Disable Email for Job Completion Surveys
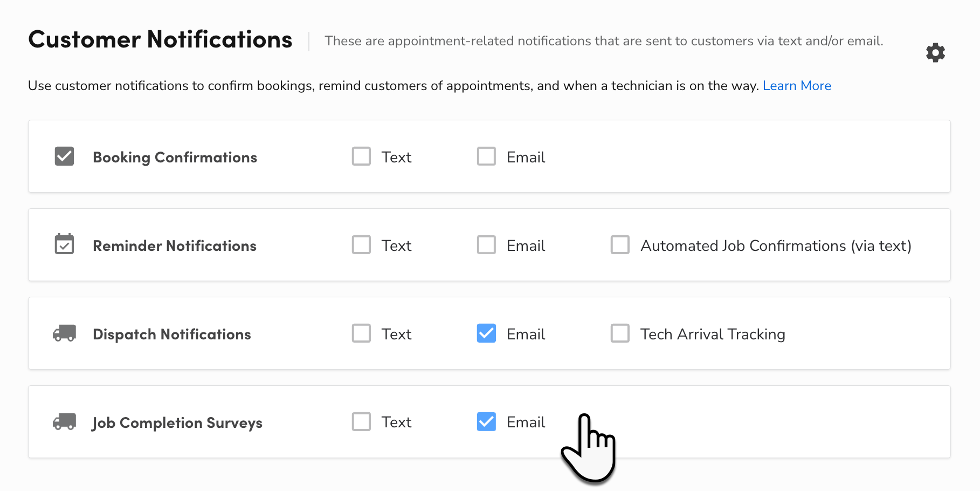 click(x=486, y=421)
